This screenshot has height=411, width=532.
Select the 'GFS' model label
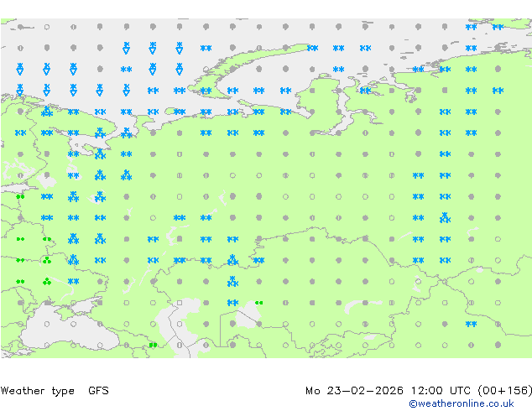(98, 391)
